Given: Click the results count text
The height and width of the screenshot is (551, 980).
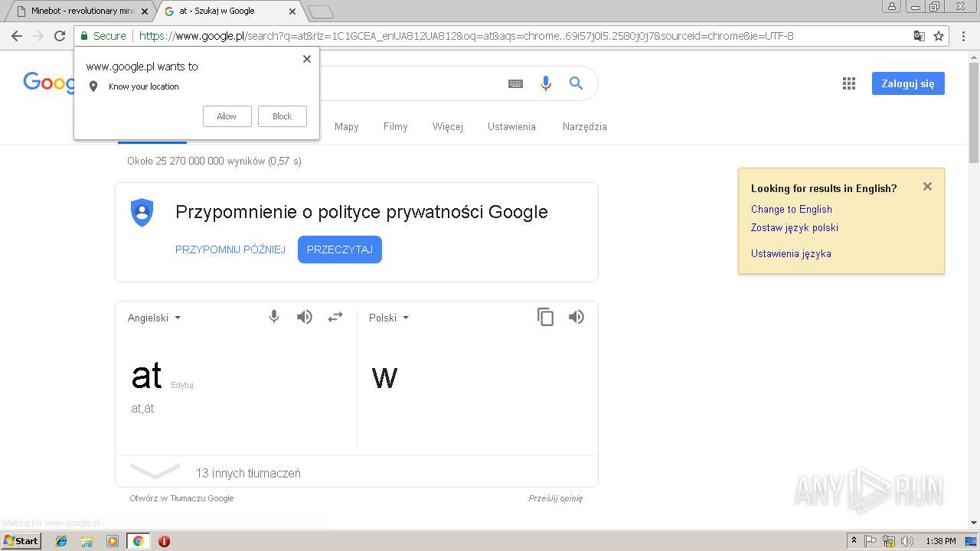Looking at the screenshot, I should [214, 161].
